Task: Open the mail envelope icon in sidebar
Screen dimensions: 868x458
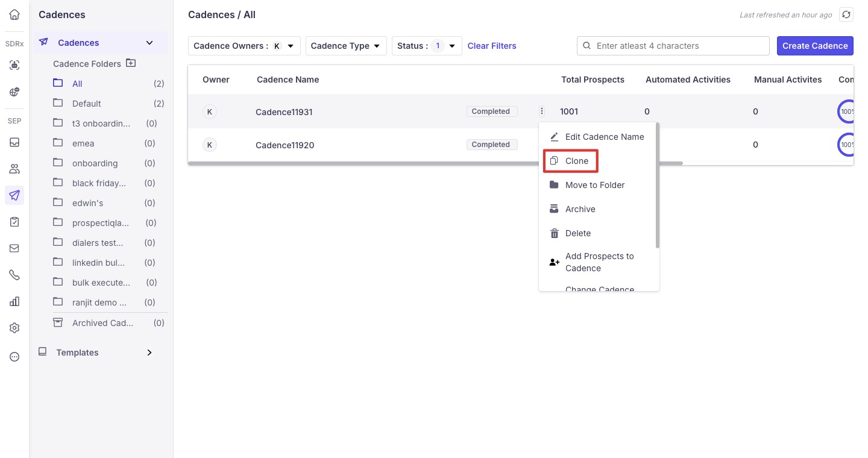Action: (14, 248)
